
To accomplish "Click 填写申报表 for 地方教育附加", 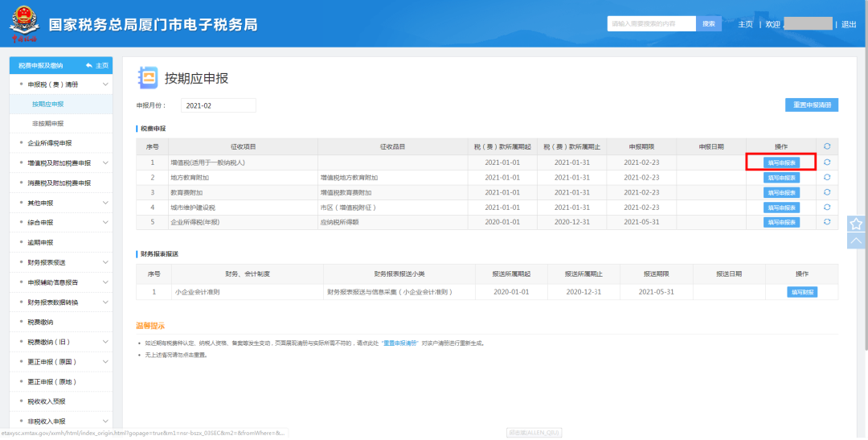I will click(781, 177).
